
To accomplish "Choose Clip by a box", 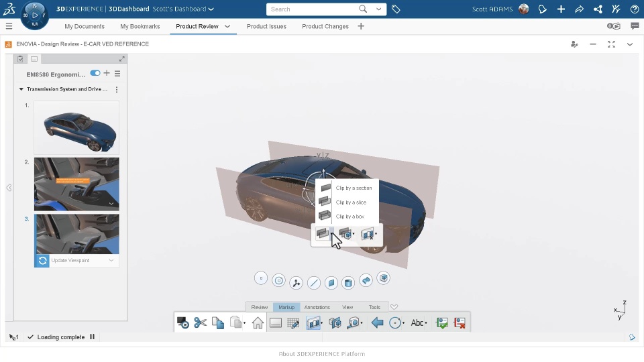I will 347,217.
